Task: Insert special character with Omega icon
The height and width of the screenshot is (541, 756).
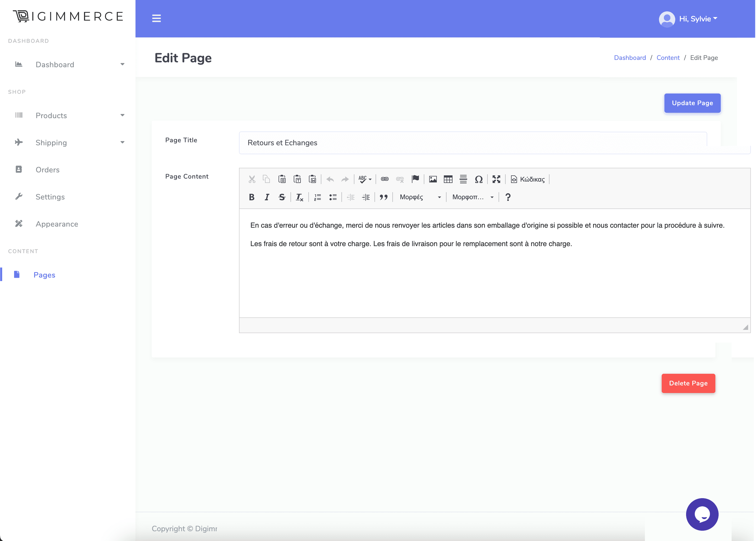Action: pos(479,179)
